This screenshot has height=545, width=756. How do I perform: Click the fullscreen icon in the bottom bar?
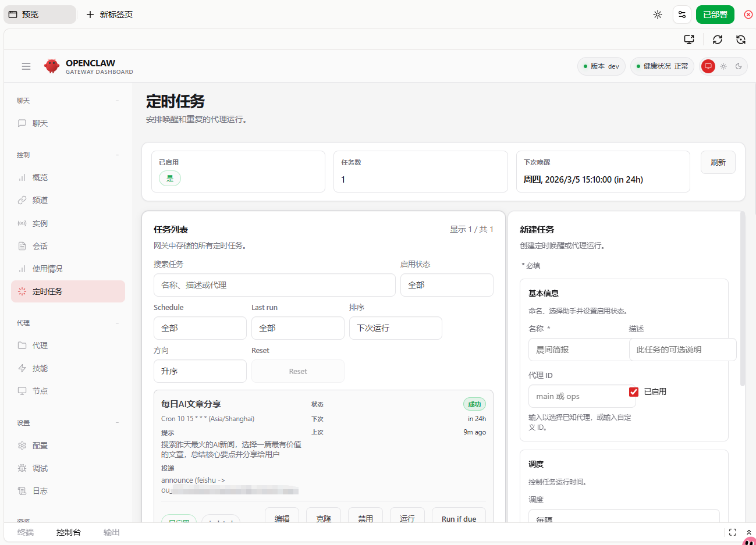point(733,532)
